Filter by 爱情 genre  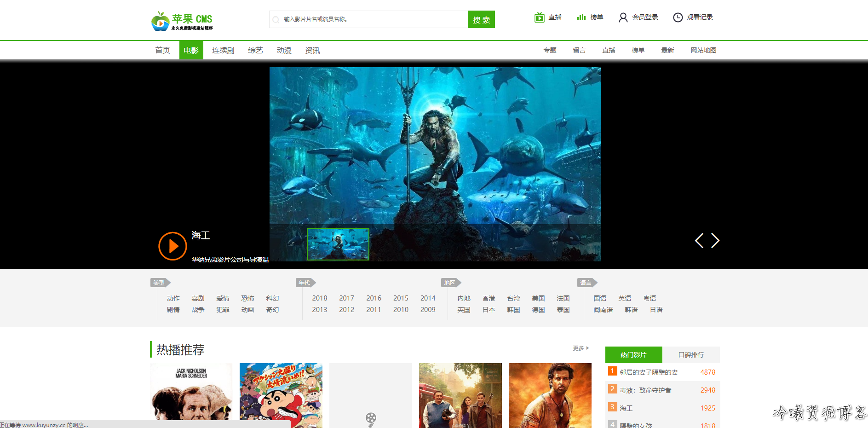point(223,298)
